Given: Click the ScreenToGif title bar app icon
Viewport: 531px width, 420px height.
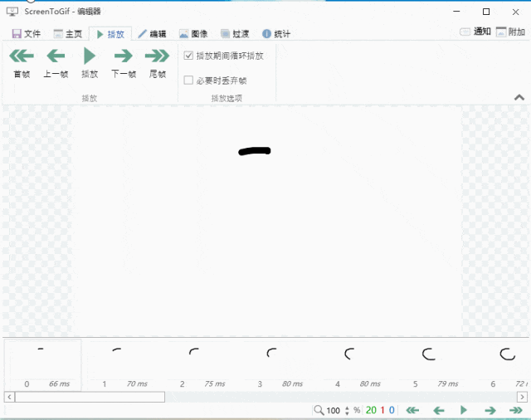Looking at the screenshot, I should [12, 12].
